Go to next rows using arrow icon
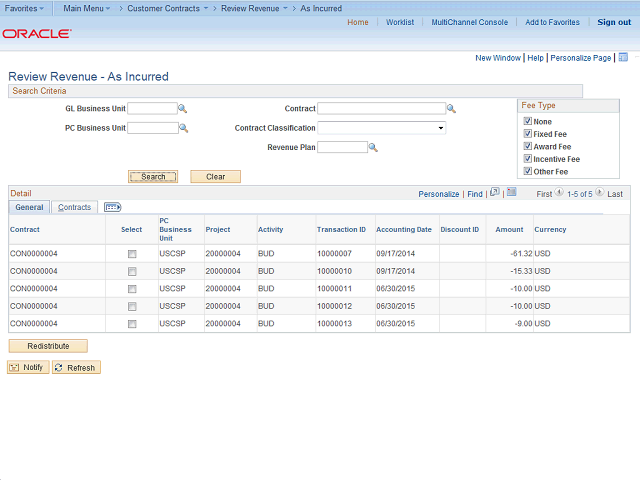640x480 pixels. point(600,194)
